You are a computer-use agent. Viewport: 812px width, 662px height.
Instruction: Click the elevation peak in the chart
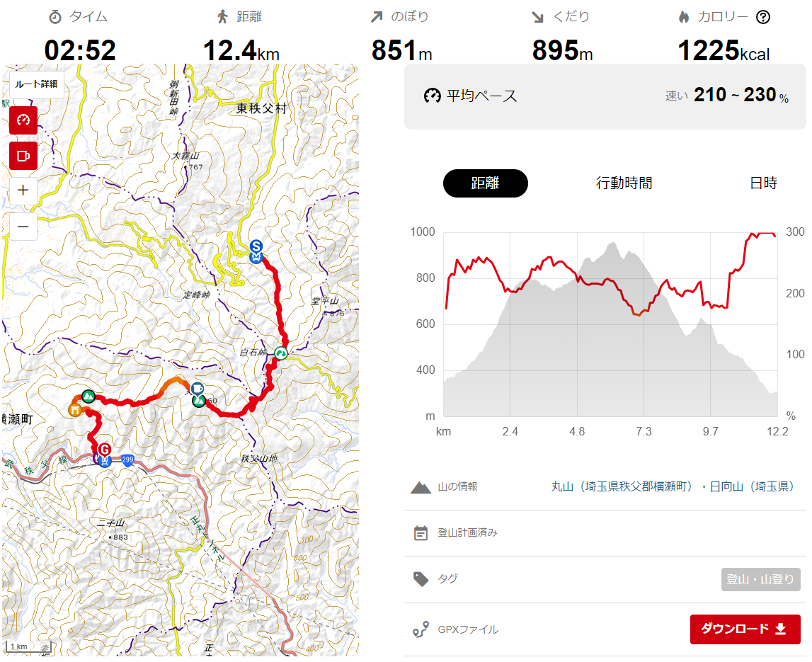613,244
